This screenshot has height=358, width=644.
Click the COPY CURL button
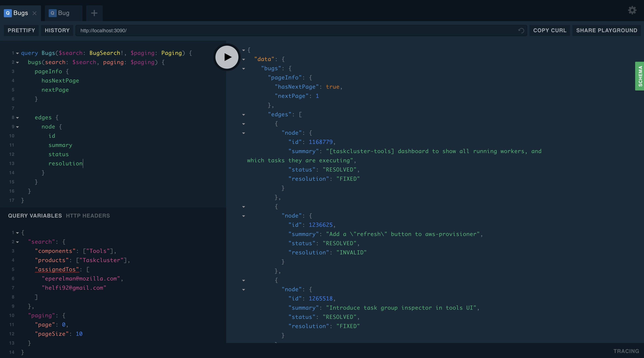click(x=550, y=31)
